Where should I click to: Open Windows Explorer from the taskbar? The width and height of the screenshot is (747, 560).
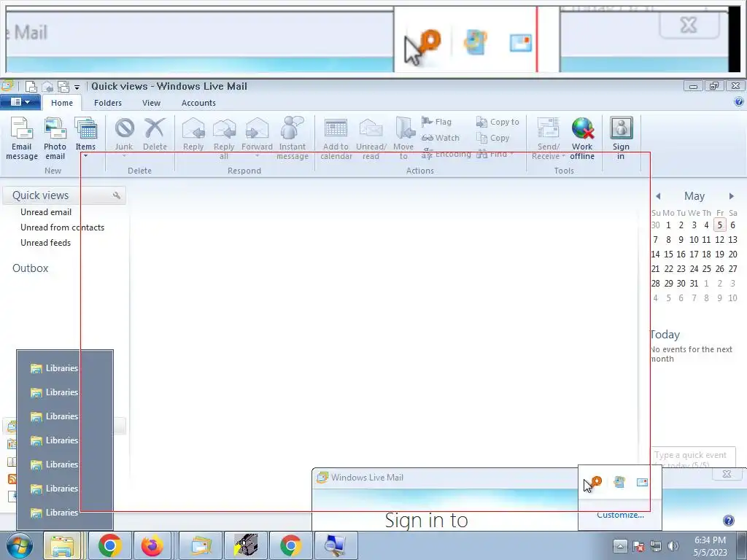click(x=63, y=545)
